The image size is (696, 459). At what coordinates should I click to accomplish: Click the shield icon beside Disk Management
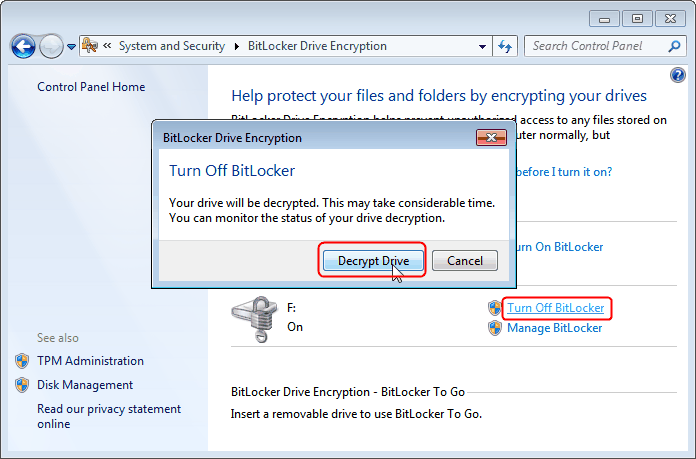(x=22, y=385)
